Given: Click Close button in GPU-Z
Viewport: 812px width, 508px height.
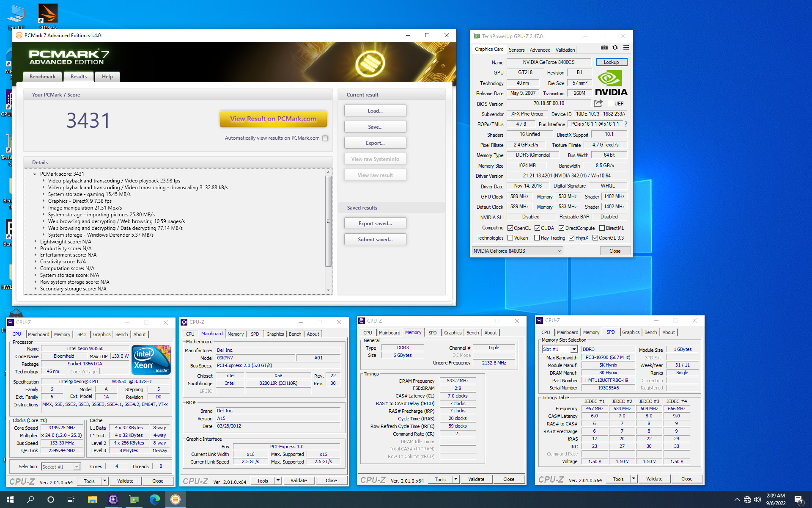Looking at the screenshot, I should pos(615,251).
